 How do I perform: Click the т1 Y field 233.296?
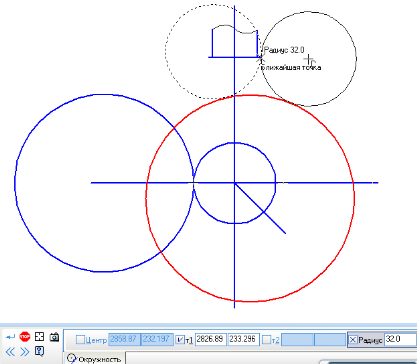(243, 339)
